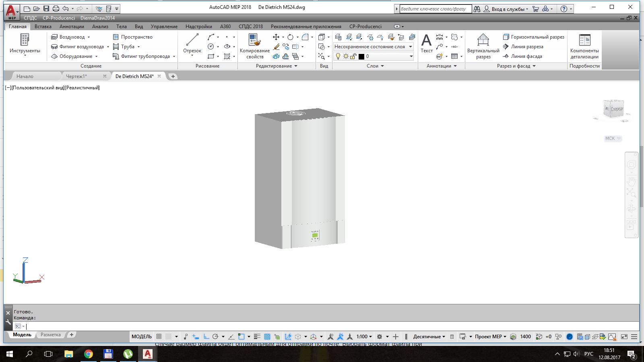The width and height of the screenshot is (644, 362).
Task: Click the Пространство button
Action: tap(132, 37)
